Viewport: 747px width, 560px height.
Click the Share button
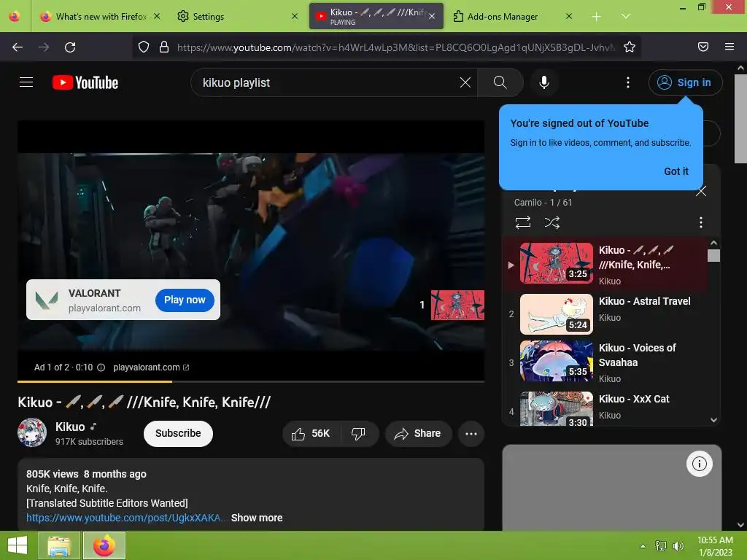click(418, 434)
